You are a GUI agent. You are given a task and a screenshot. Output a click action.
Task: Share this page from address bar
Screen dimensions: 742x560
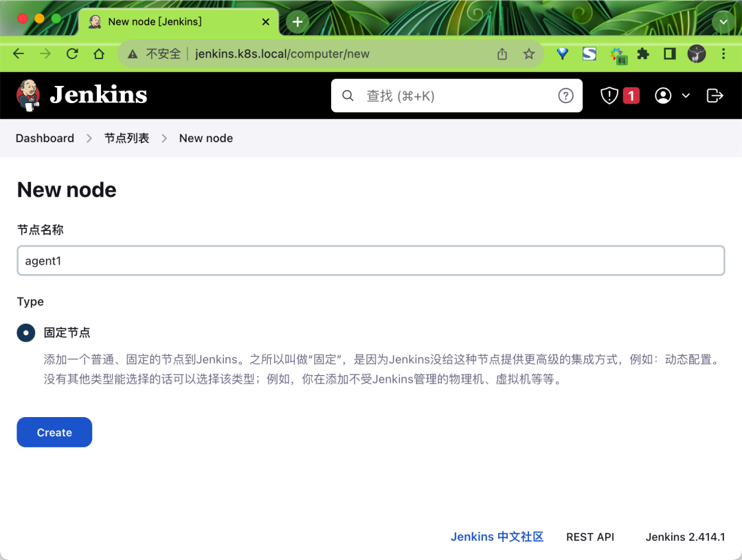tap(502, 54)
